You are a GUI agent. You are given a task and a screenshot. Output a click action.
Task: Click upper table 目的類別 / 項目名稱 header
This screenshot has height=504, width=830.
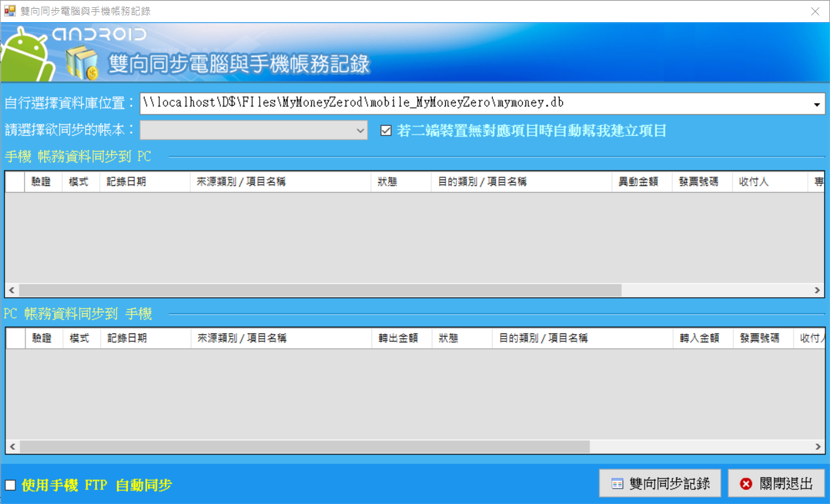coord(521,182)
